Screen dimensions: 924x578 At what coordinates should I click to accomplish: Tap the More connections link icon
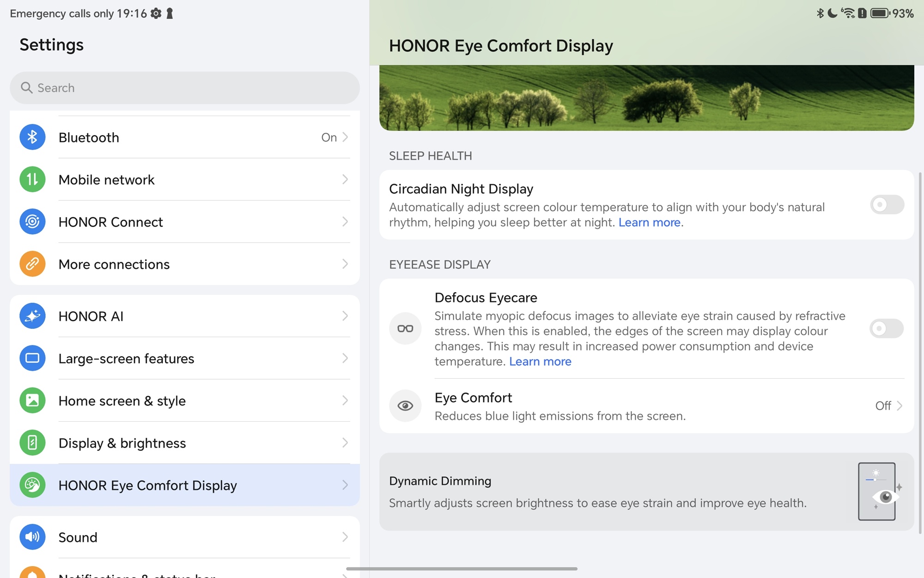(x=32, y=264)
